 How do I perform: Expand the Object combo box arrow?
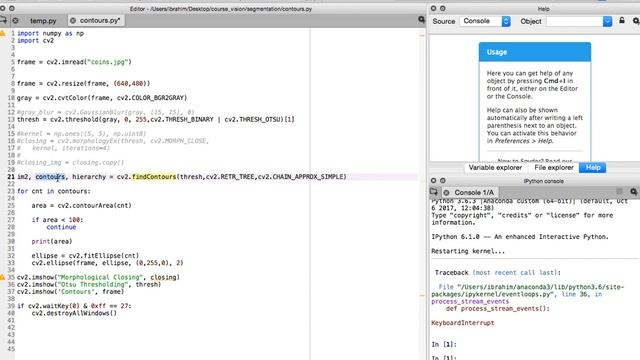coord(607,21)
